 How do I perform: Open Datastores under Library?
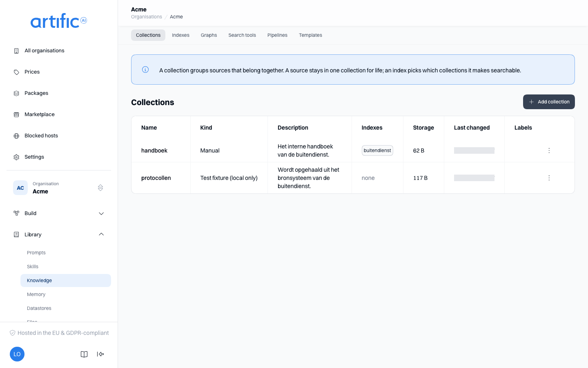click(x=66, y=308)
